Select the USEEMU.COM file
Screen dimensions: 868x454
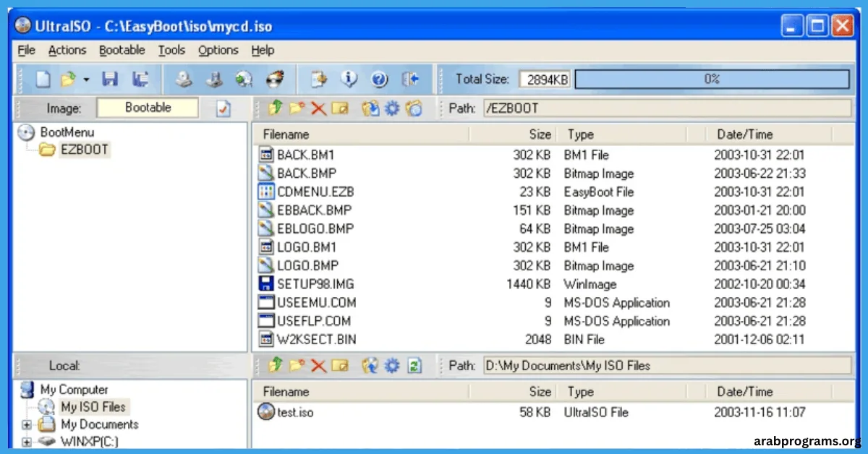[x=316, y=303]
